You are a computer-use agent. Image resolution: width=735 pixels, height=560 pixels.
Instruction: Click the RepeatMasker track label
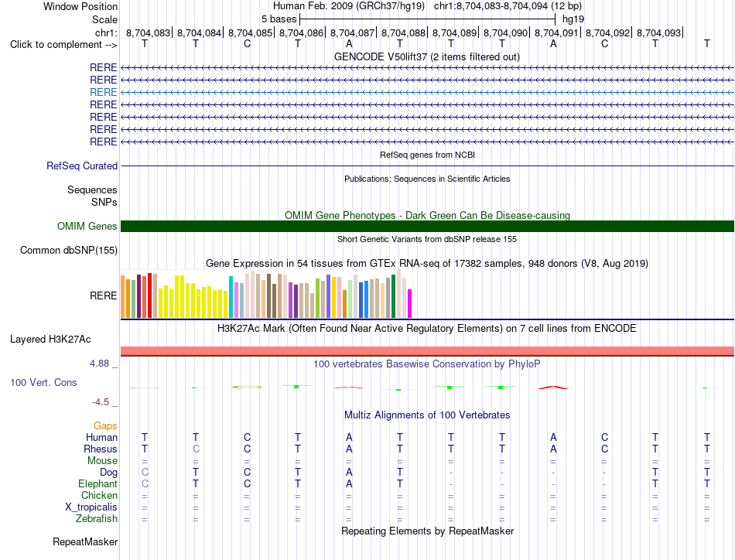[x=85, y=541]
